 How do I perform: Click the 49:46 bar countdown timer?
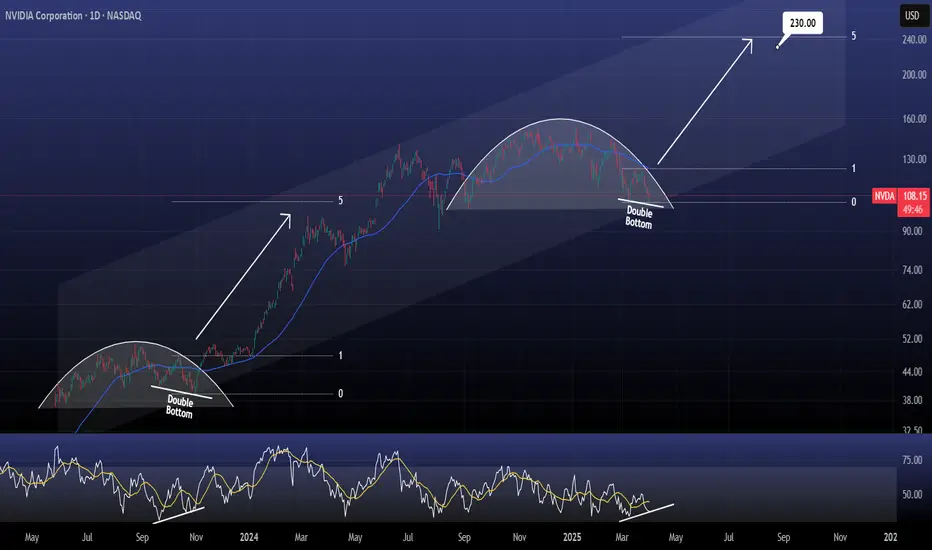point(912,209)
